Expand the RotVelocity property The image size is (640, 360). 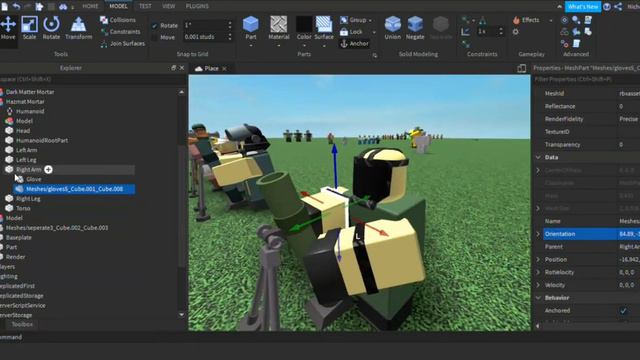click(x=538, y=272)
